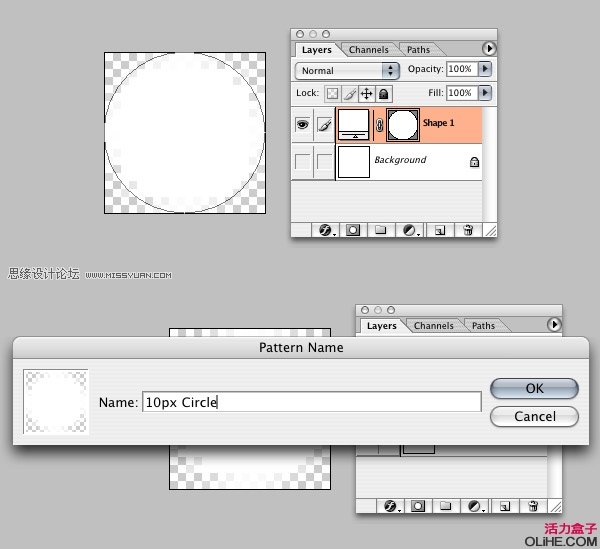Switch to Paths tab in upper panel

tap(418, 50)
